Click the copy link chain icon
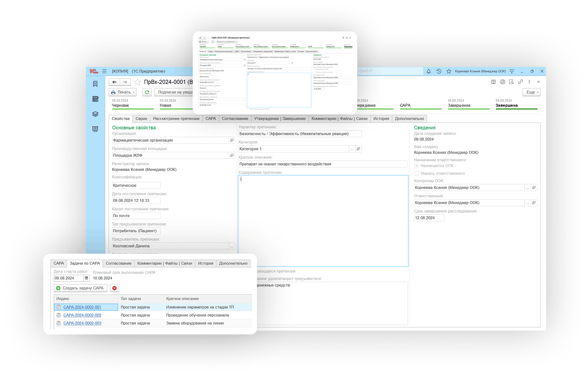 pyautogui.click(x=520, y=82)
